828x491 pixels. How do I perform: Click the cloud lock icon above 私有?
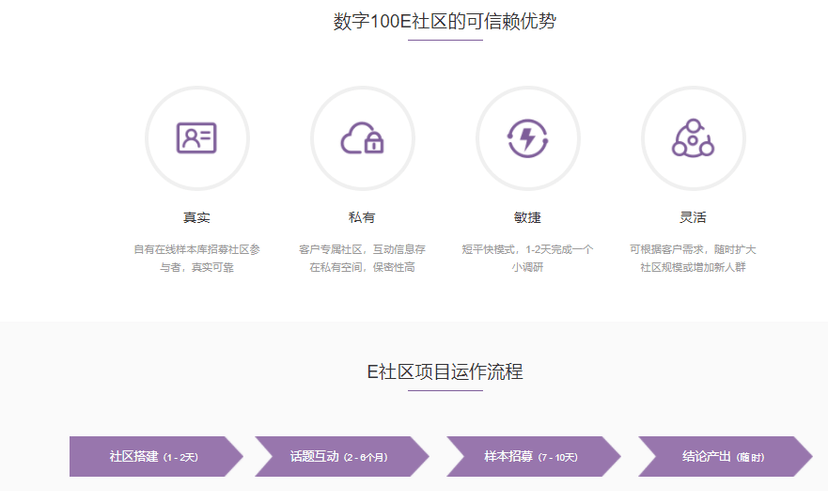click(x=362, y=138)
